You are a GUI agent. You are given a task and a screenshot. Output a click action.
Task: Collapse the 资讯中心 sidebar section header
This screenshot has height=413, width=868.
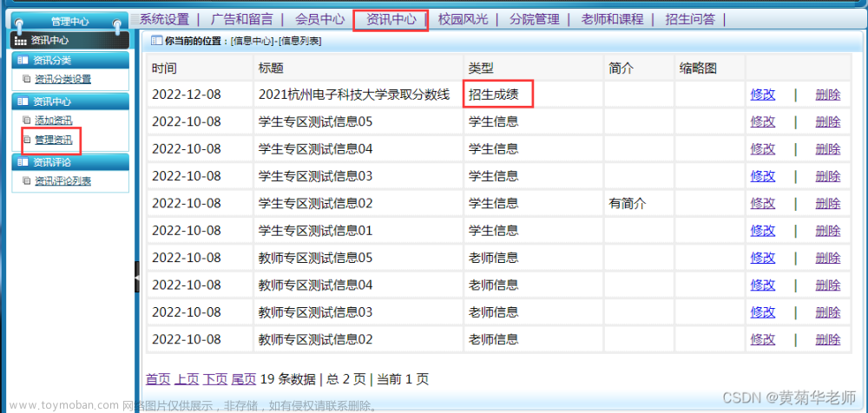click(70, 102)
